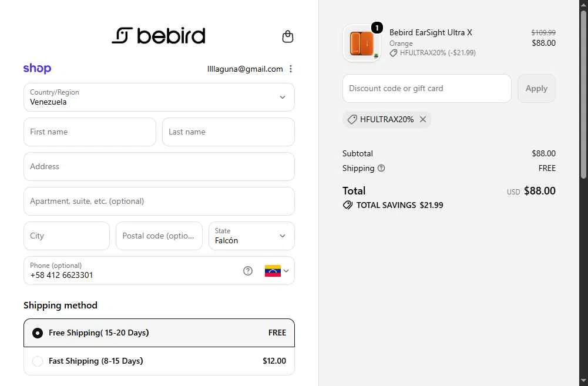The image size is (588, 386).
Task: Click the Total Savings tag icon
Action: [x=348, y=205]
